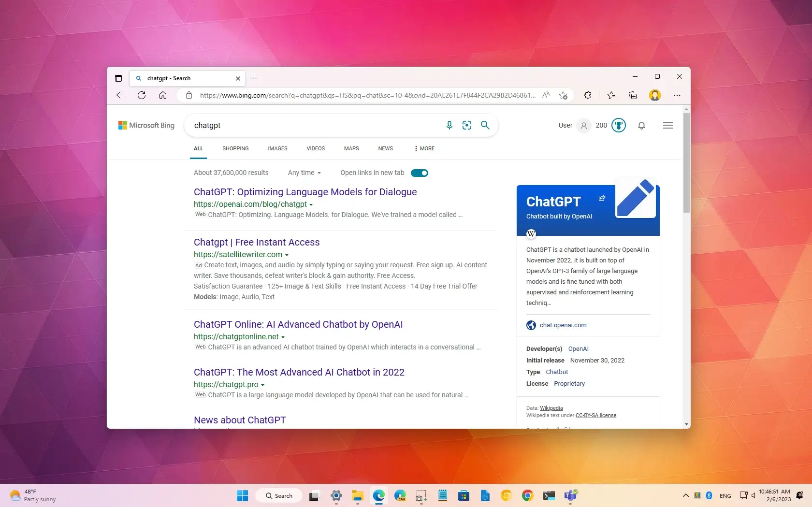This screenshot has width=812, height=507.
Task: Open the notifications bell icon
Action: [x=641, y=126]
